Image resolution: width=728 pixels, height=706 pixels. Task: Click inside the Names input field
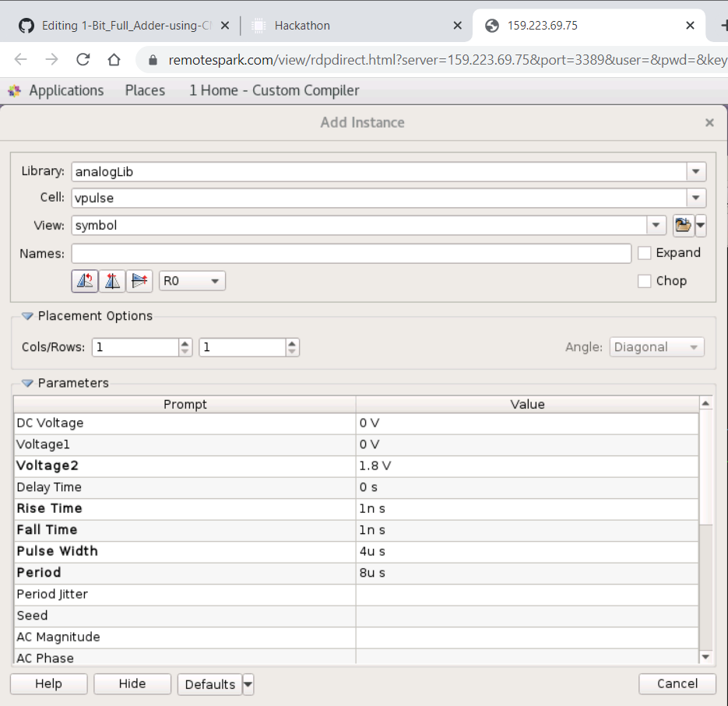click(x=350, y=253)
